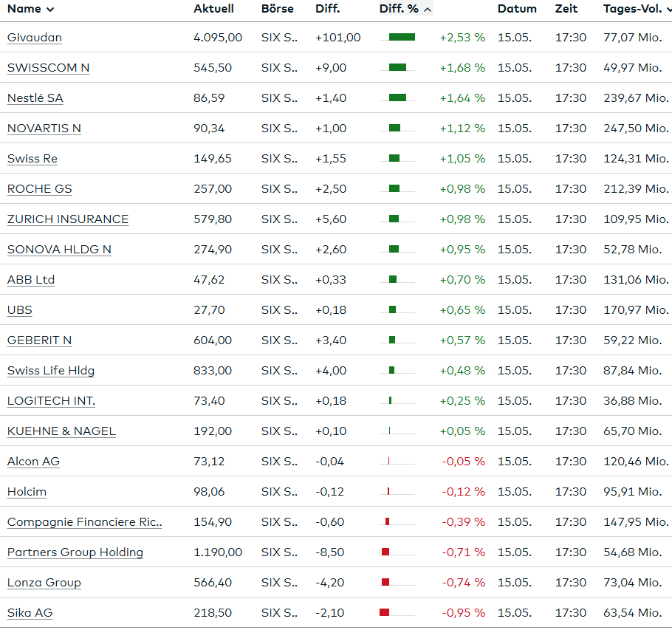Open the Swiss Re stock link

(x=32, y=159)
